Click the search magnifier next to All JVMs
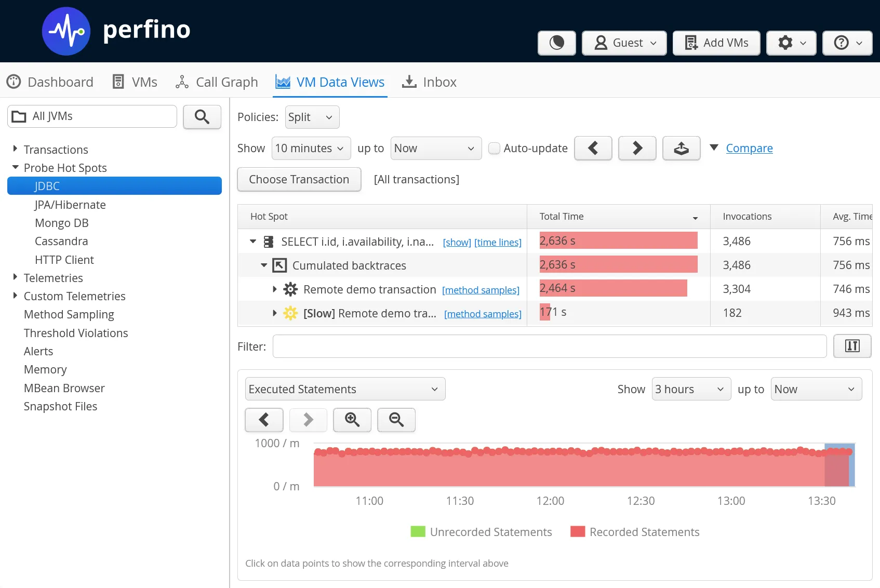The width and height of the screenshot is (880, 588). tap(202, 117)
